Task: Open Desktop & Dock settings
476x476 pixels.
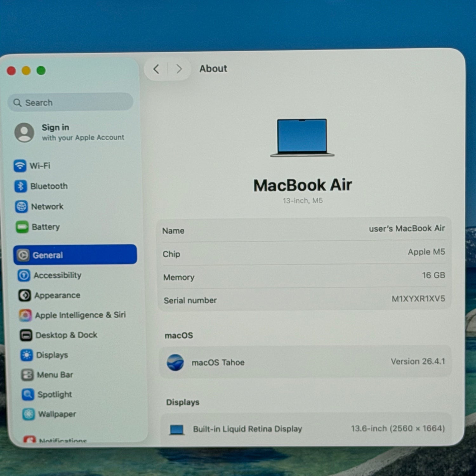Action: click(x=78, y=335)
